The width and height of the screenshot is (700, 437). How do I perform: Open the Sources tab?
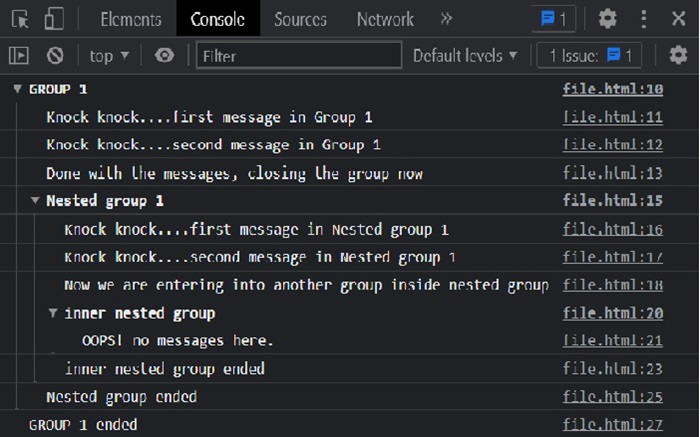tap(300, 20)
